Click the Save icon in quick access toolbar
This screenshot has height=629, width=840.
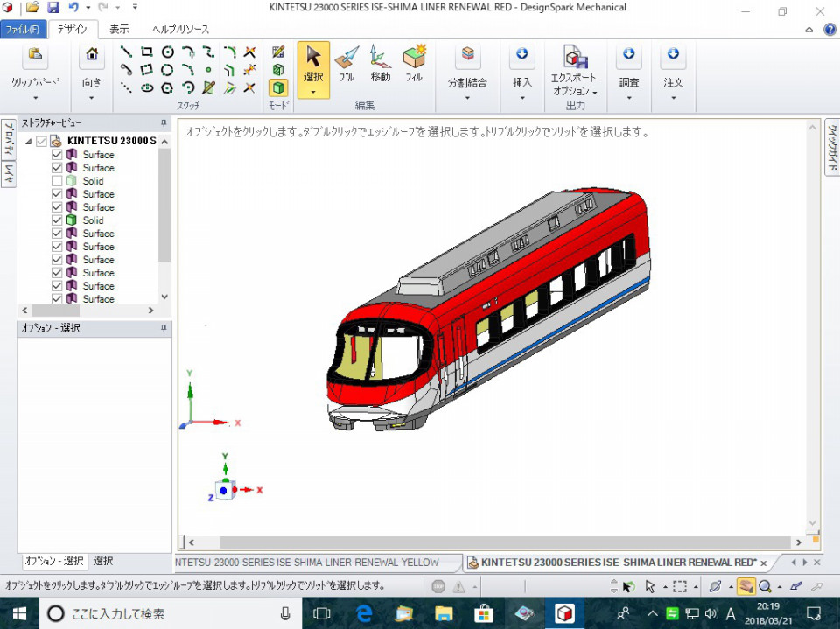point(53,8)
